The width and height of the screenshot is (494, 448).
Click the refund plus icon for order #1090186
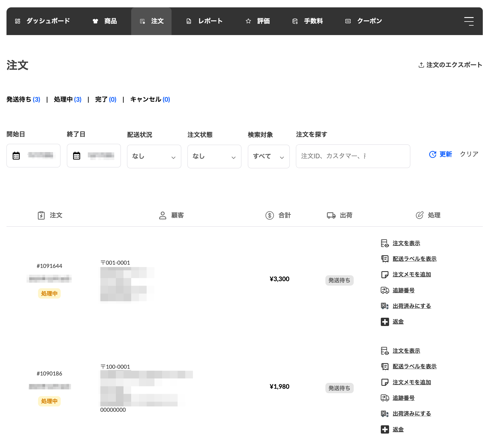coord(385,429)
